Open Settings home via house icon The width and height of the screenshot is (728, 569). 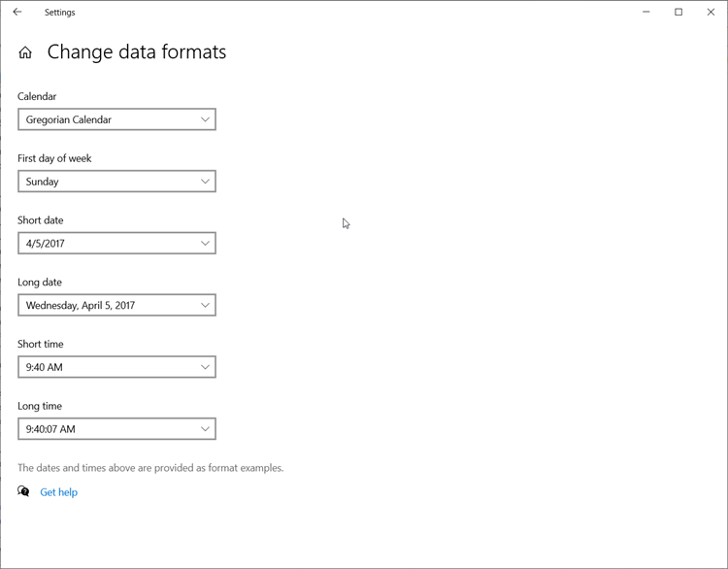(x=25, y=52)
